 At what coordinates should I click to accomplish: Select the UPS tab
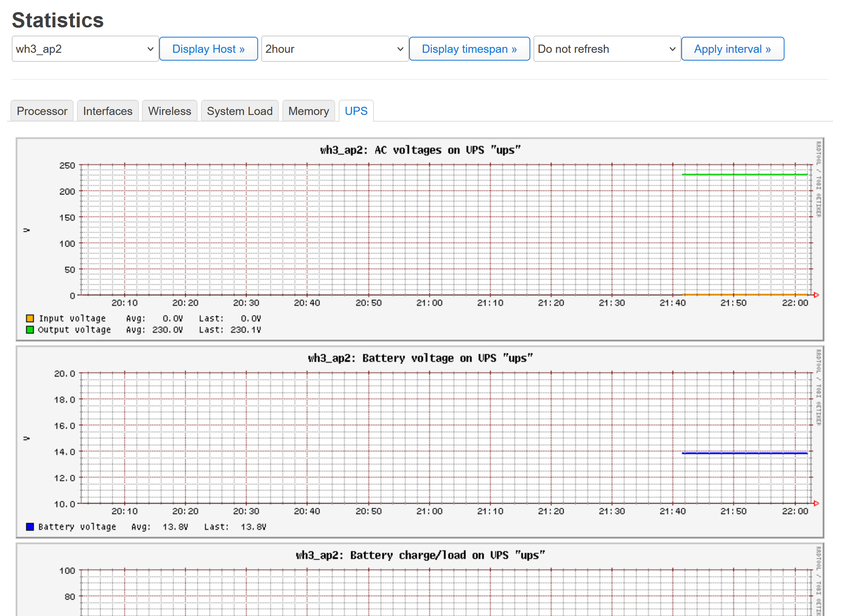pyautogui.click(x=356, y=111)
